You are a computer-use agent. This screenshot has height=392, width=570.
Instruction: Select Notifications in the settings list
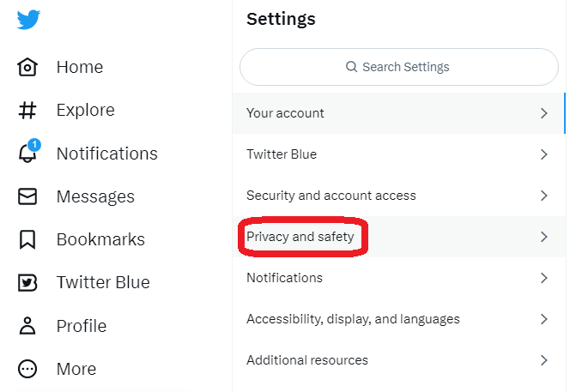click(x=399, y=278)
